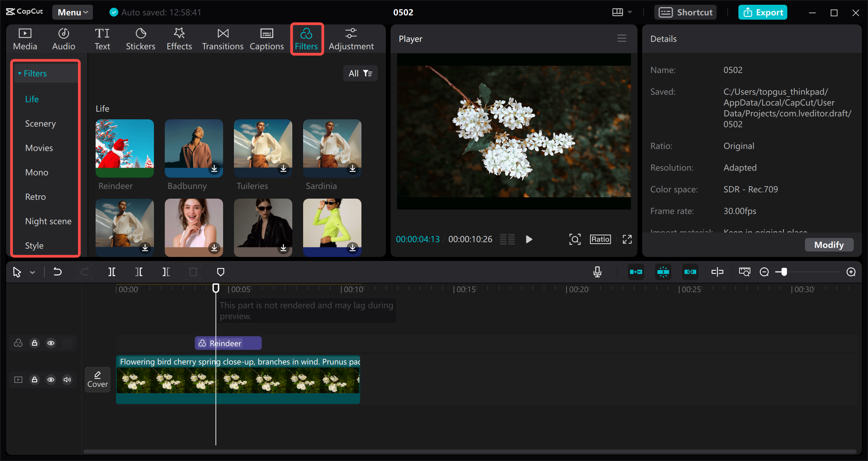Screen dimensions: 868x461
Task: Toggle visibility of the video track
Action: (51, 380)
